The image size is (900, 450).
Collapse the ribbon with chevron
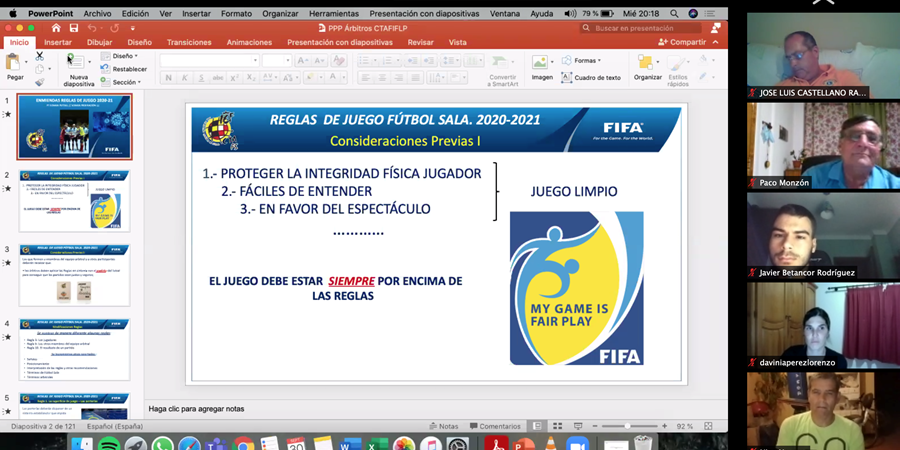click(715, 42)
